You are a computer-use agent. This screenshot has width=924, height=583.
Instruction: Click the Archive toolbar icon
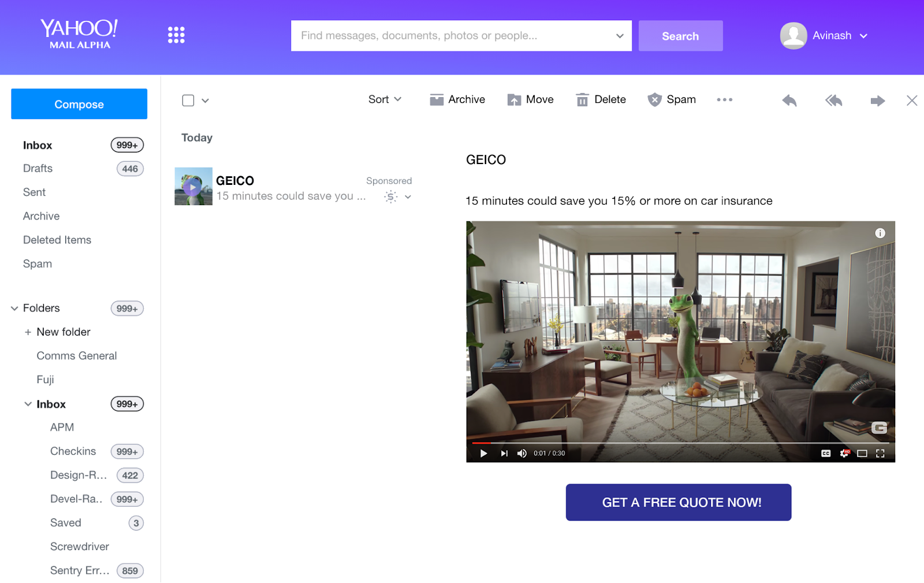point(437,100)
